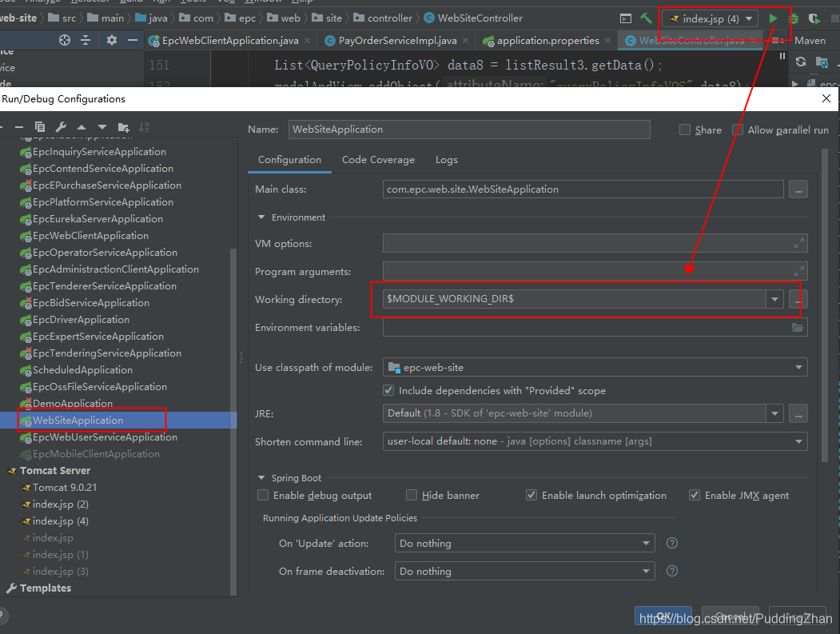
Task: Close application.properties tab
Action: tap(607, 40)
